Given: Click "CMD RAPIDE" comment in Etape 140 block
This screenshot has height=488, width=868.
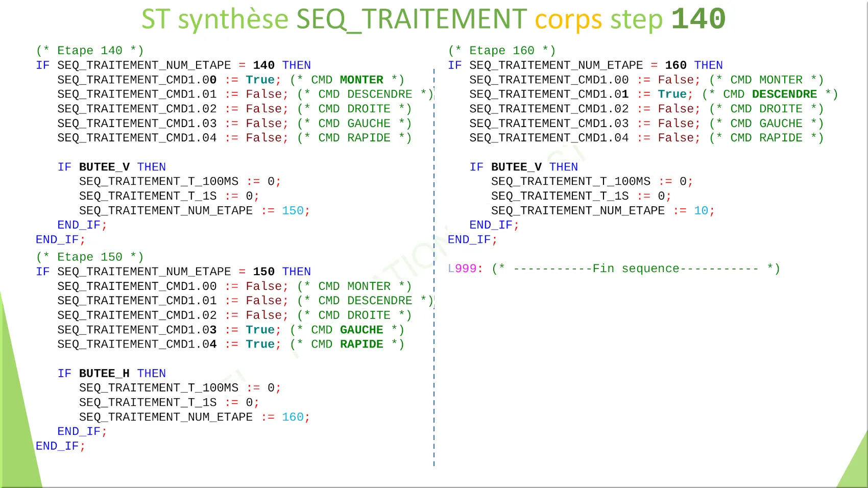Looking at the screenshot, I should 354,138.
